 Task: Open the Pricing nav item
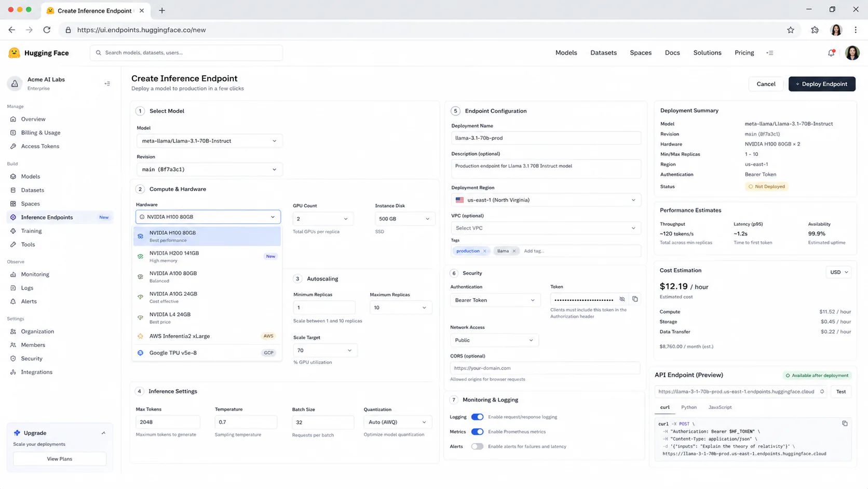(744, 53)
